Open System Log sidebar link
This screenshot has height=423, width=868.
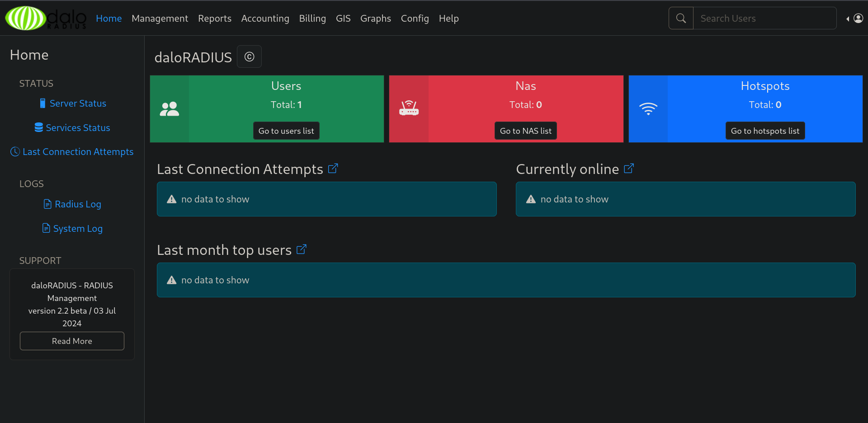(x=78, y=228)
